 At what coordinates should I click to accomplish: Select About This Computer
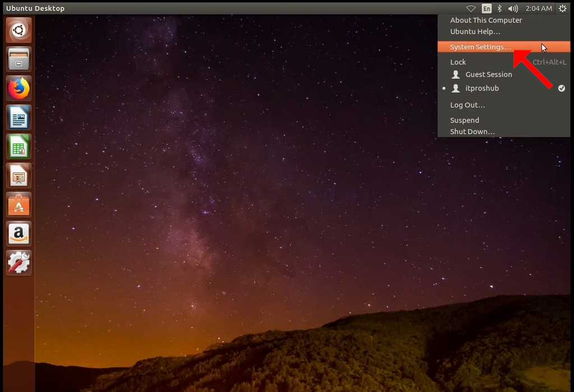coord(504,20)
